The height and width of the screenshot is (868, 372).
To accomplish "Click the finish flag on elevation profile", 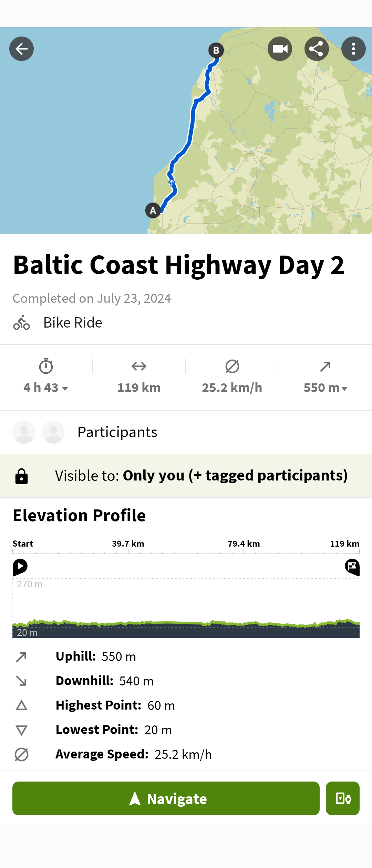I will [x=352, y=567].
